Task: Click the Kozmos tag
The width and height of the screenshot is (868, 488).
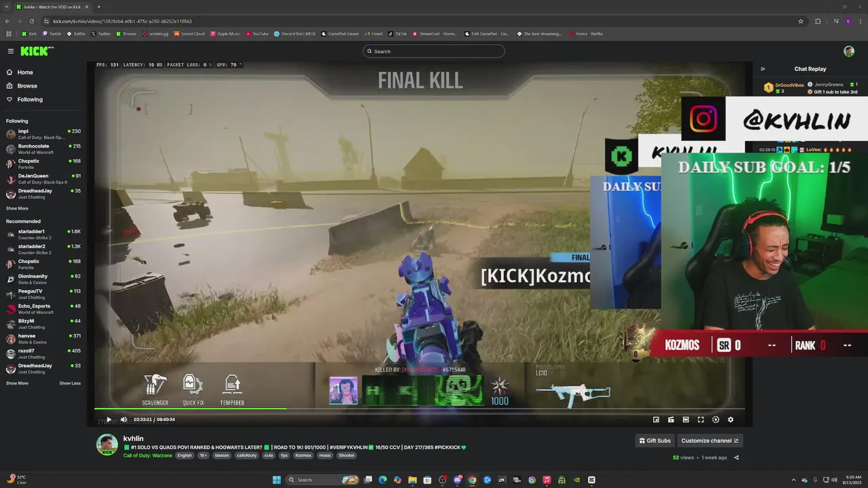Action: tap(303, 455)
